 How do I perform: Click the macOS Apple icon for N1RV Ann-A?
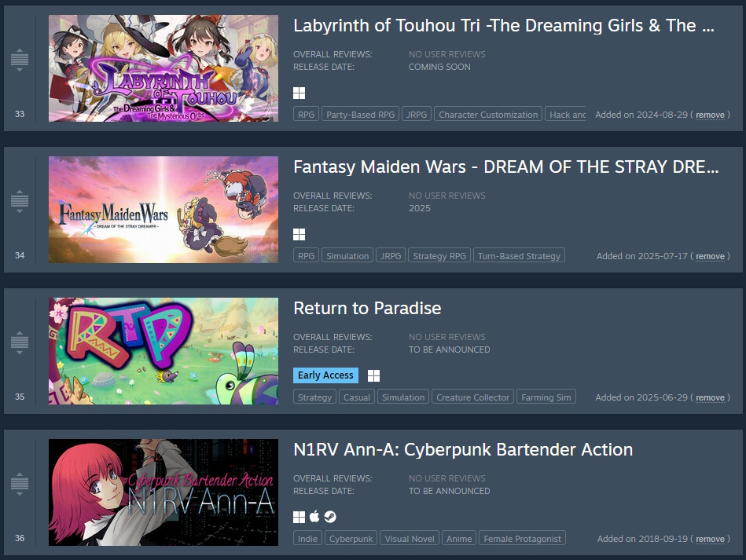[x=314, y=516]
